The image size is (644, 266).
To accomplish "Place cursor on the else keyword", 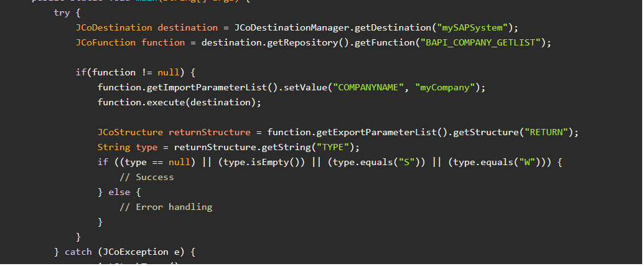I will [x=119, y=192].
